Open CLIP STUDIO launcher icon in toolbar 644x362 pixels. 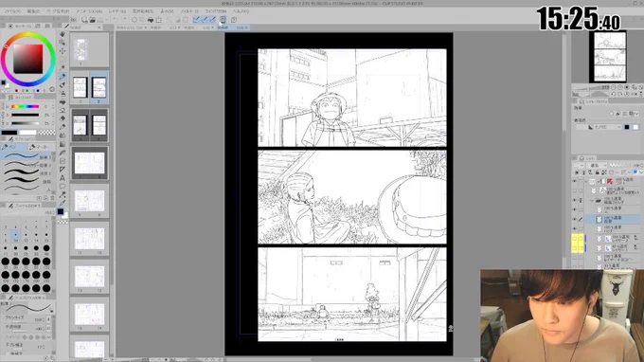coord(73,20)
